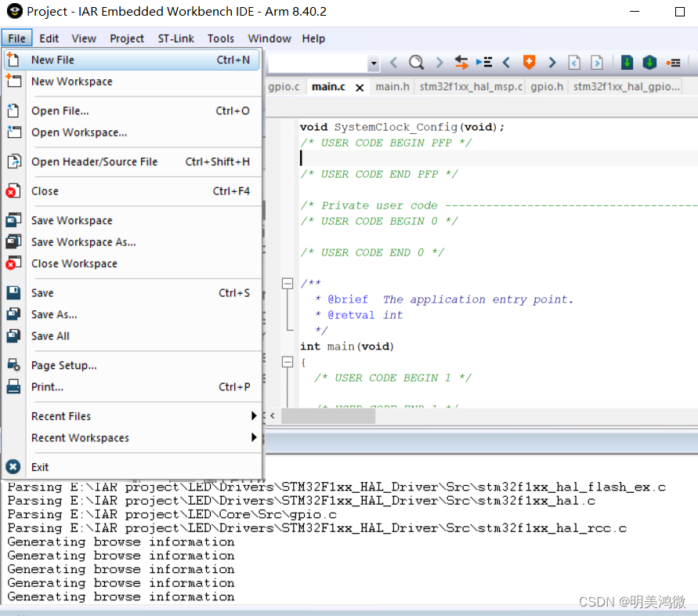Click the horizontal scrollbar thumb in editor
698x616 pixels.
point(328,416)
